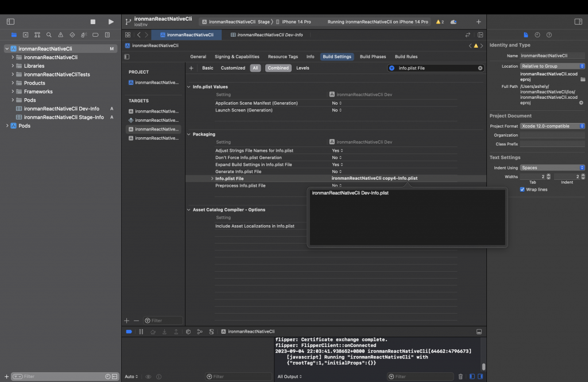Click the Basic settings filter button
Viewport: 588px width, 382px height.
tap(207, 68)
